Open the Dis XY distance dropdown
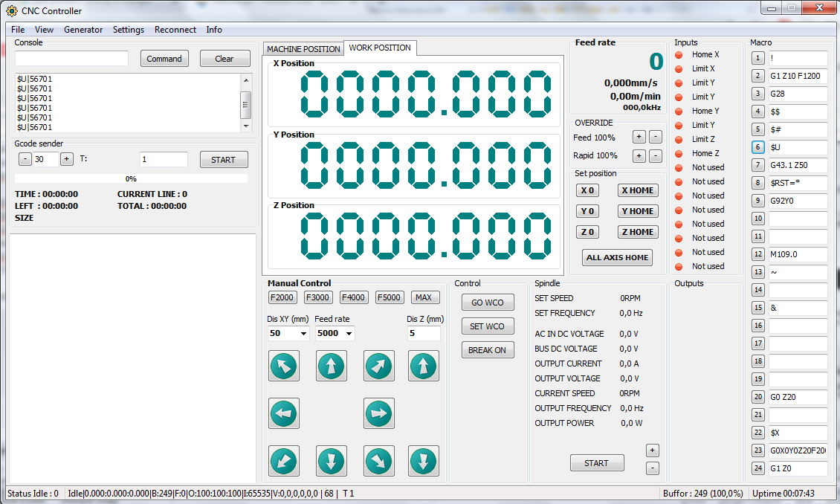The height and width of the screenshot is (504, 840). tap(303, 334)
